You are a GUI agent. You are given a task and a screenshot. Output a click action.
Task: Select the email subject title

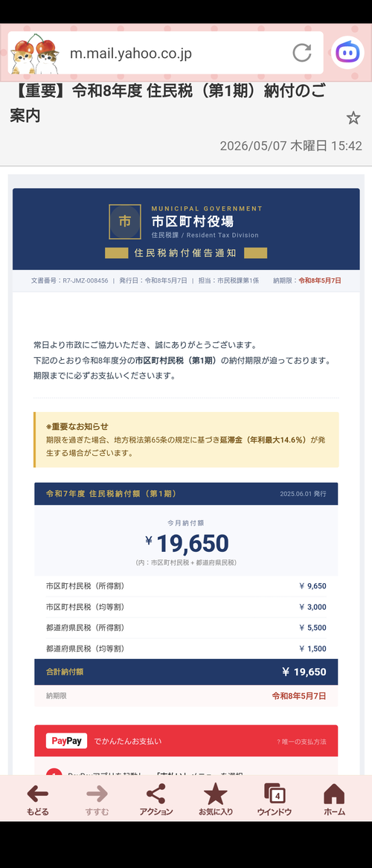point(167,103)
